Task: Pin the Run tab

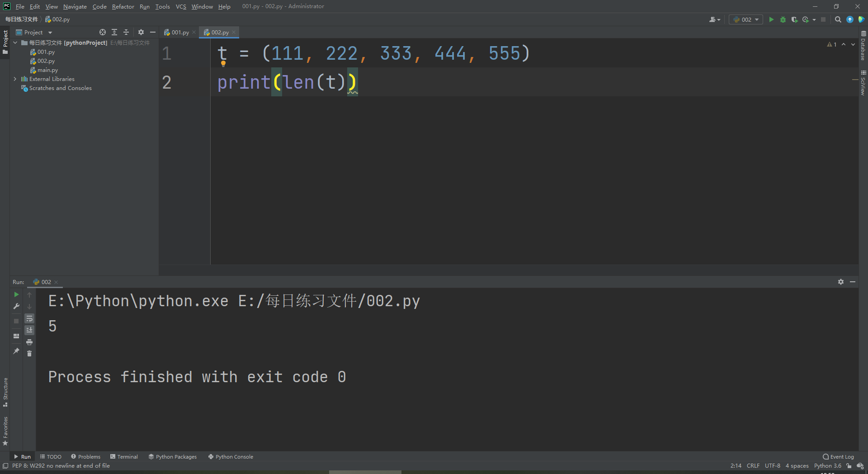Action: [16, 351]
